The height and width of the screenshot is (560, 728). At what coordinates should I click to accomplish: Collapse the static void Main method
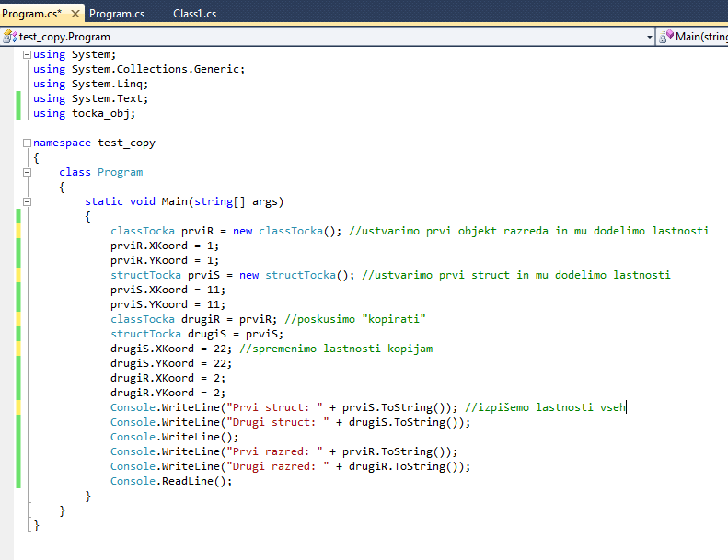click(27, 202)
